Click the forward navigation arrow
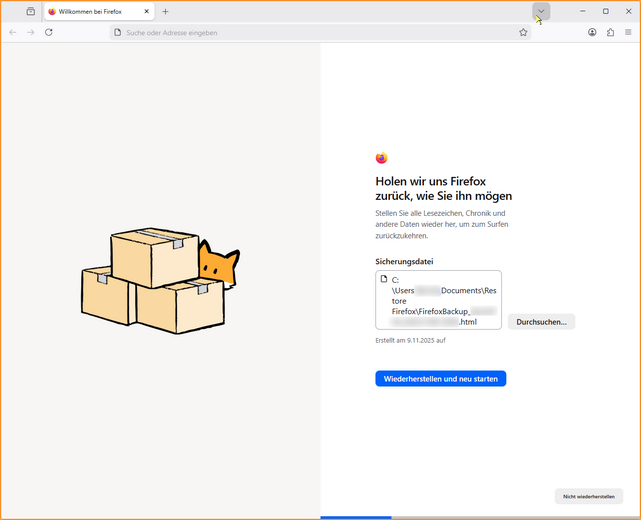 point(30,32)
